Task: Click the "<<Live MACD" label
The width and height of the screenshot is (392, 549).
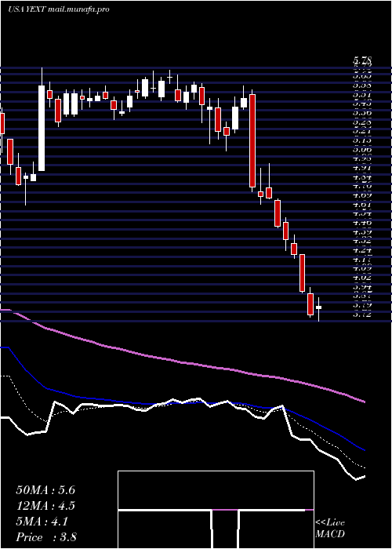Action: pos(330,529)
